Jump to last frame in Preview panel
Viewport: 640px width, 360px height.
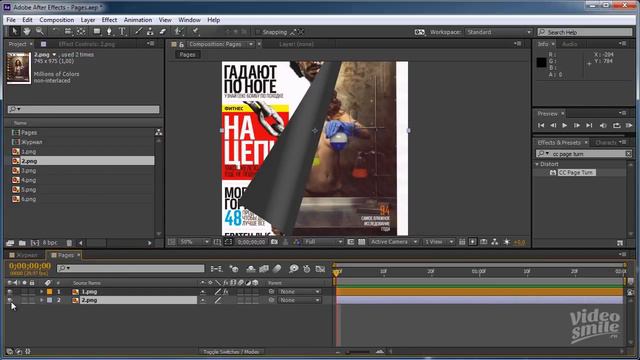(x=589, y=125)
